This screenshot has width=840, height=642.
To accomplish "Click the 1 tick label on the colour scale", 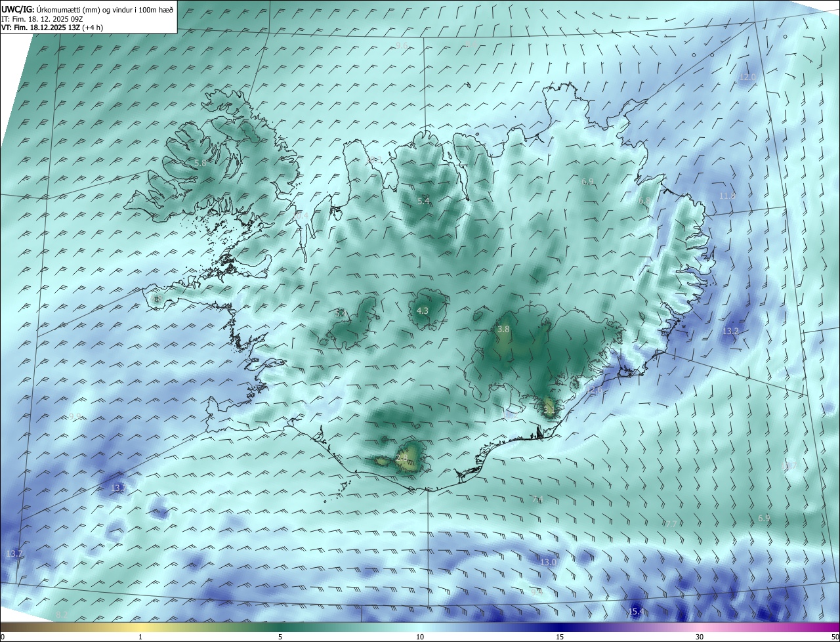I will [x=140, y=637].
